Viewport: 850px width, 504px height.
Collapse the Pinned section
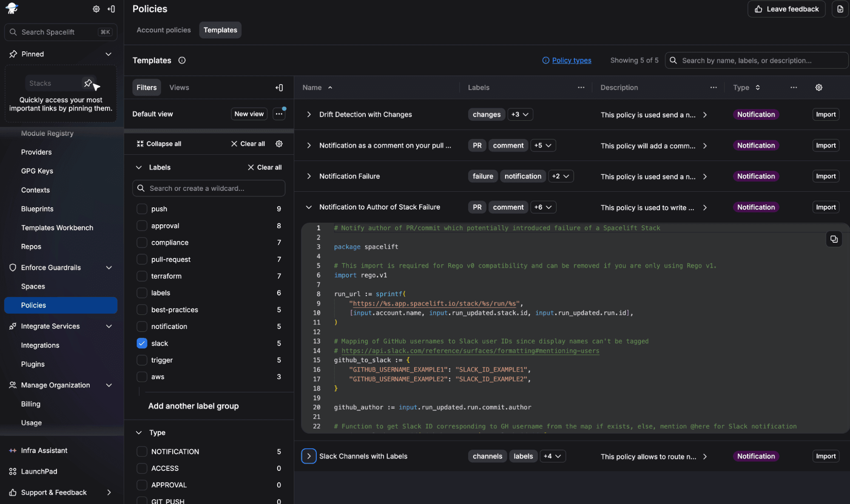coord(108,54)
